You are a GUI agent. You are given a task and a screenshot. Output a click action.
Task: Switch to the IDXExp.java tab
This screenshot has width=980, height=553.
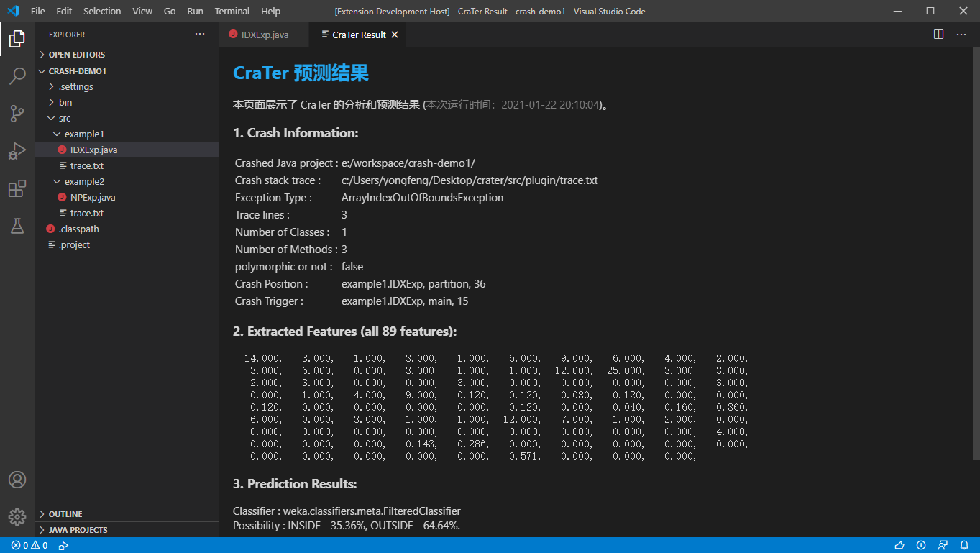click(264, 35)
